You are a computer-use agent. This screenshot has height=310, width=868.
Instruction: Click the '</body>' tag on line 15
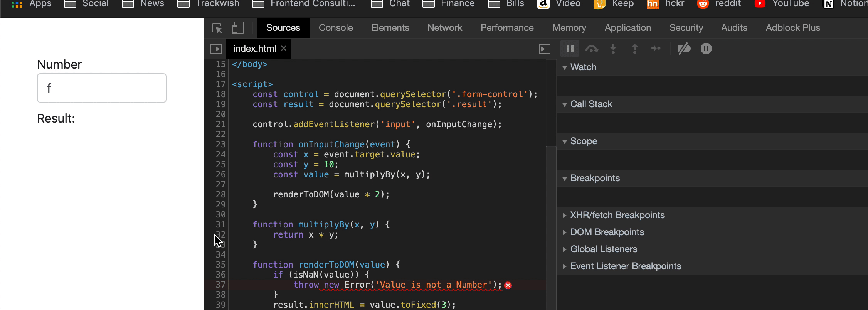(x=250, y=64)
